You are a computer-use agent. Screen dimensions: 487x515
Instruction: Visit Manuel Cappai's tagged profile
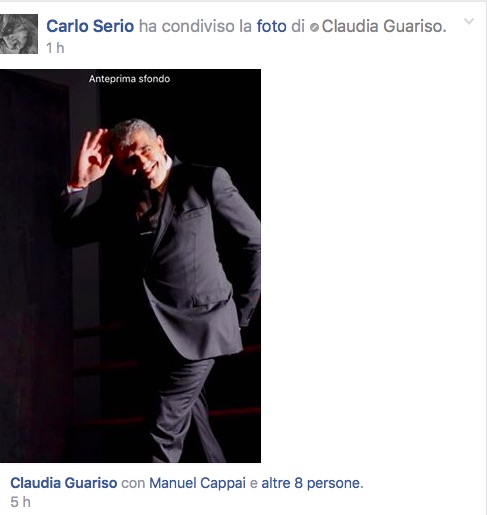197,483
